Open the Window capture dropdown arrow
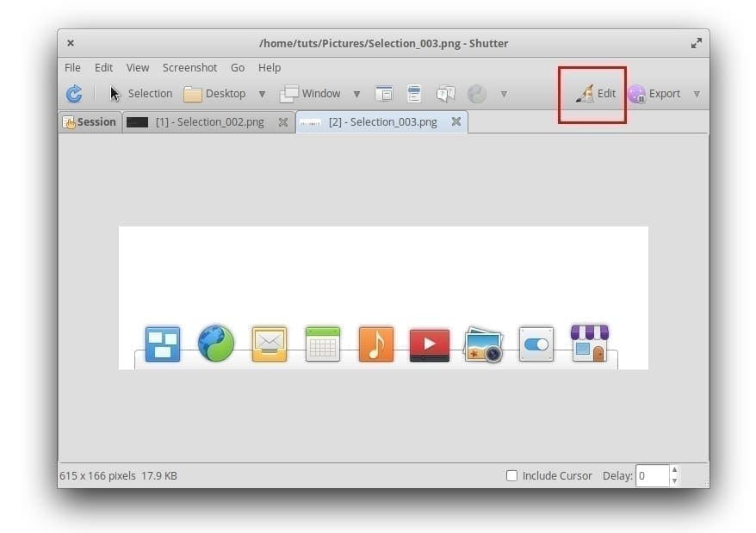This screenshot has width=756, height=533. pos(356,94)
